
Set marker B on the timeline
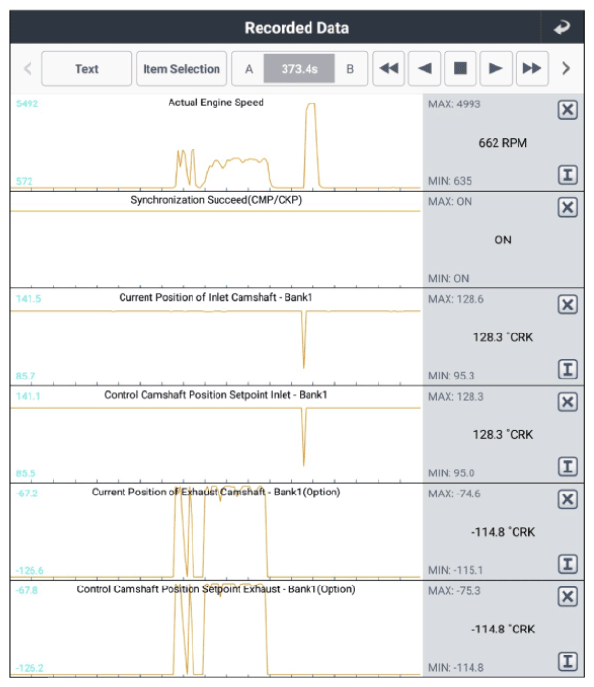click(x=350, y=69)
